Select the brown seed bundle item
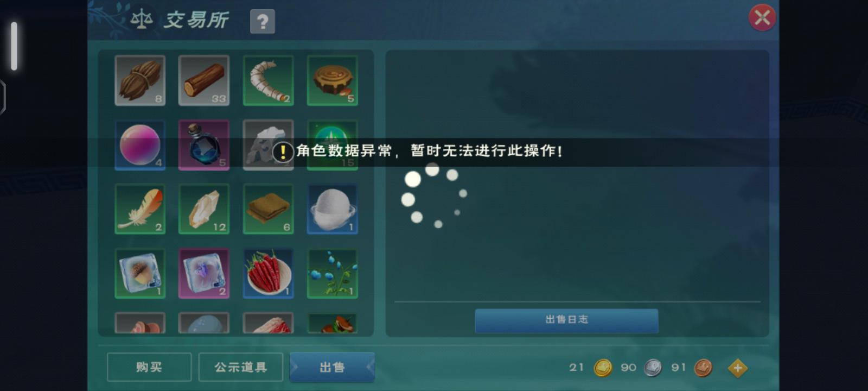Viewport: 868px width, 391px height. click(x=140, y=80)
